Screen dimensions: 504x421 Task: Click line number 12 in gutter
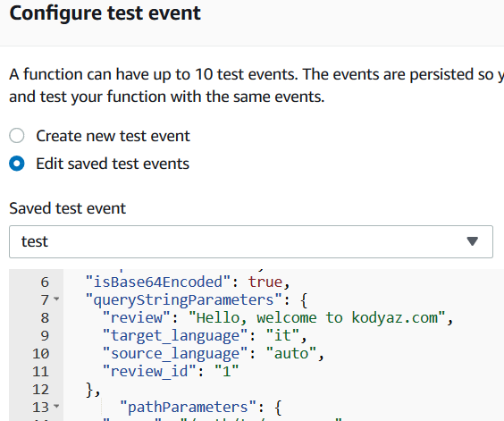click(x=40, y=390)
